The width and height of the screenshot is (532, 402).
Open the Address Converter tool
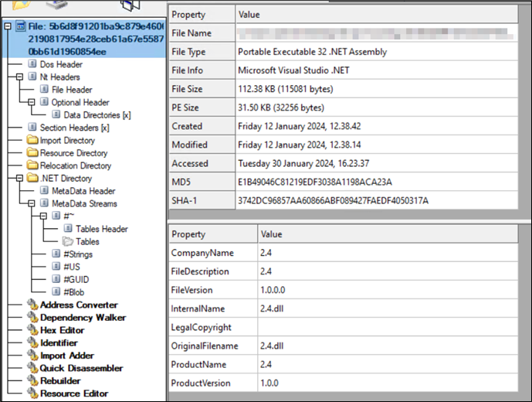tap(79, 305)
